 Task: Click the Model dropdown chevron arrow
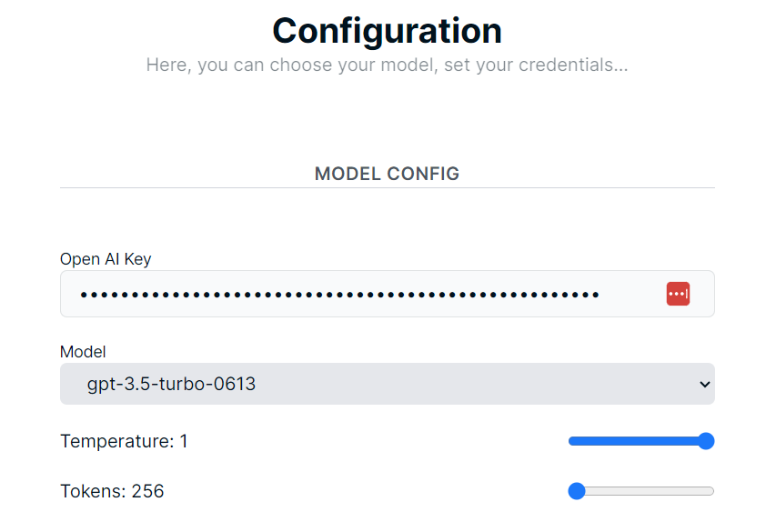coord(704,385)
